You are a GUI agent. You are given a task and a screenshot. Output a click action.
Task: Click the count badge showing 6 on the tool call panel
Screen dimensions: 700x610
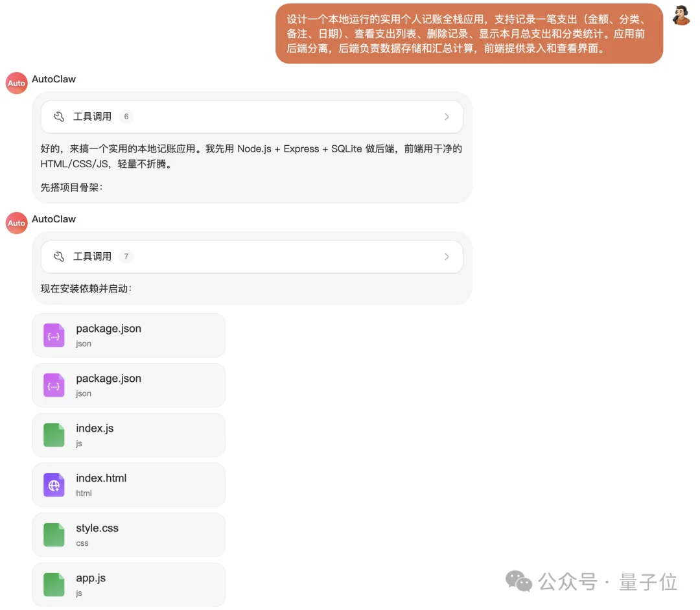[x=126, y=116]
